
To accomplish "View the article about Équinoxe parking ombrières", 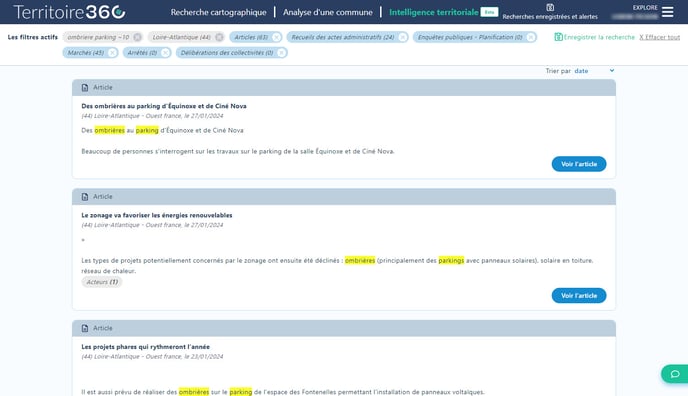I will point(579,164).
